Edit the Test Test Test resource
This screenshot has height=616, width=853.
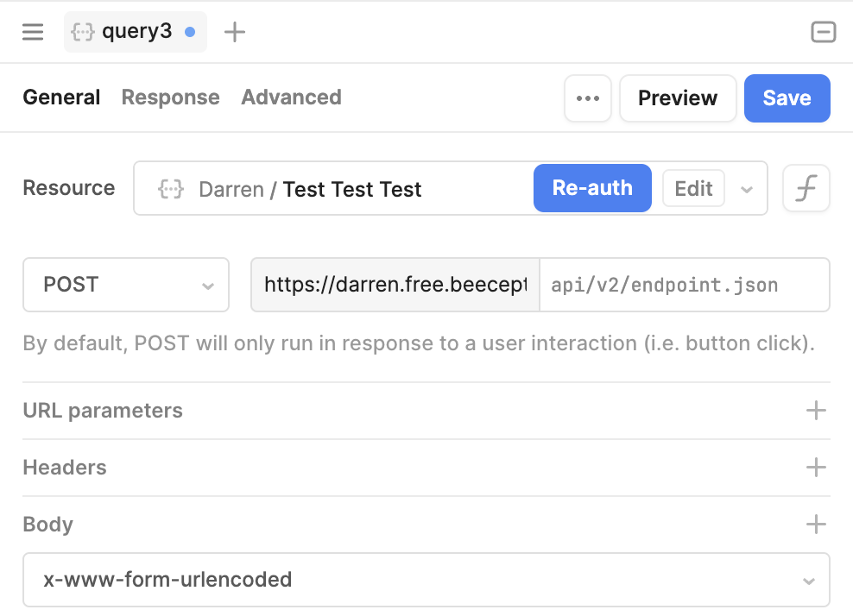[x=693, y=188]
